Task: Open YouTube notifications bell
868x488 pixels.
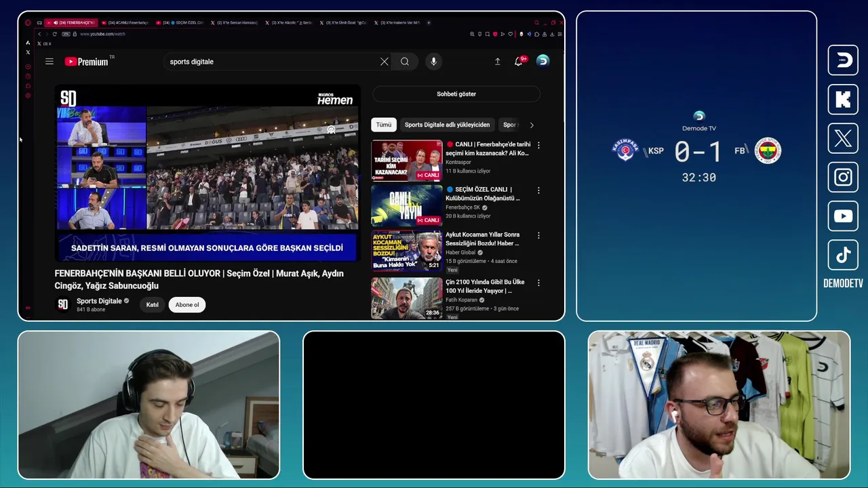Action: tap(519, 61)
